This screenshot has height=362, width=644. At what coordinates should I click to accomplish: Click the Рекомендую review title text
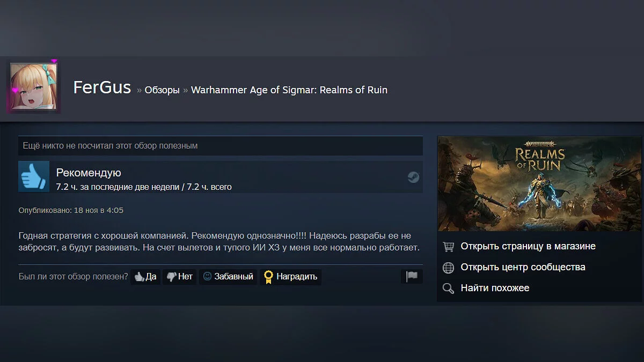coord(89,173)
